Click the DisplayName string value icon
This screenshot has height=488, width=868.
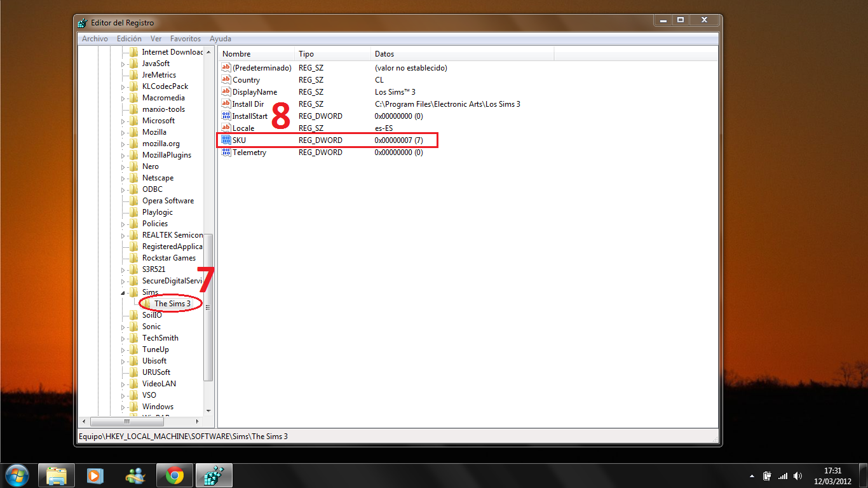226,92
